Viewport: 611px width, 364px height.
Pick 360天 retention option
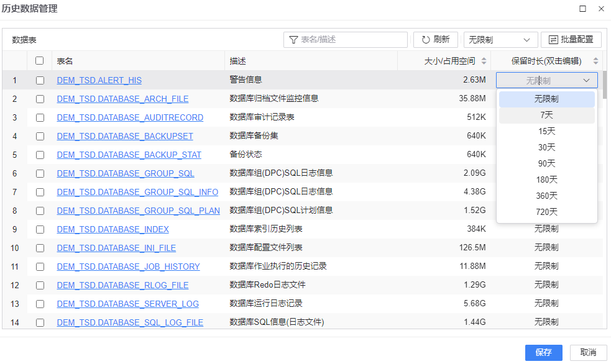(x=547, y=196)
